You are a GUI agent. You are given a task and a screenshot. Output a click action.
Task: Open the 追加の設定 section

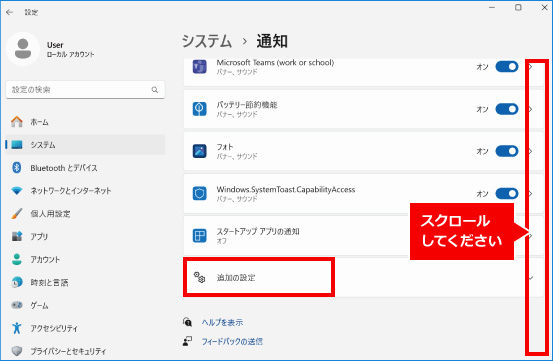tap(363, 277)
